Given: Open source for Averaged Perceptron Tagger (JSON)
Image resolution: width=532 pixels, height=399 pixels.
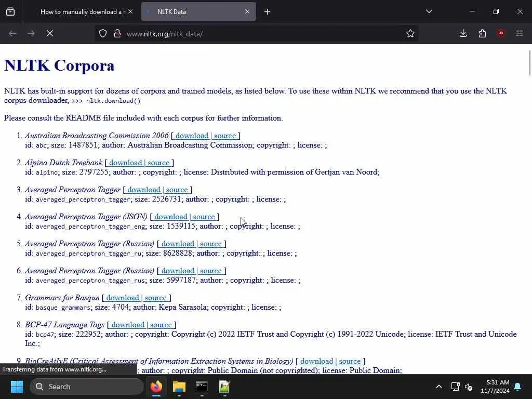Looking at the screenshot, I should click(x=204, y=217).
